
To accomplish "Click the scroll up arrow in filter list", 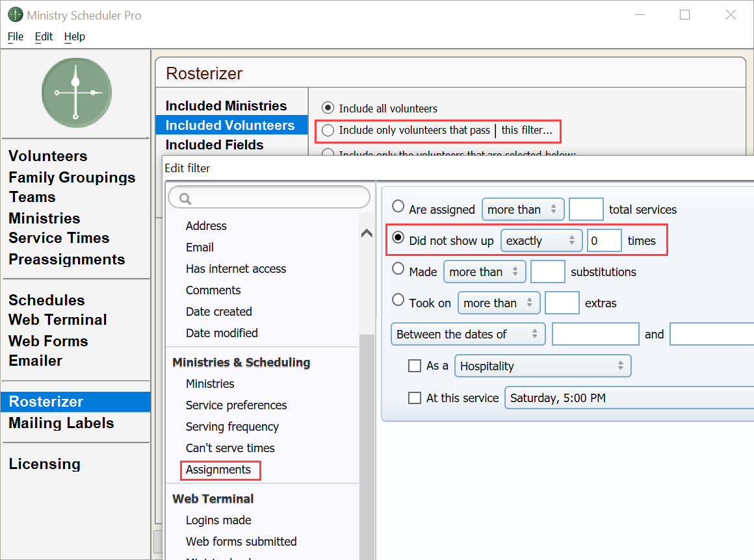I will pyautogui.click(x=367, y=233).
